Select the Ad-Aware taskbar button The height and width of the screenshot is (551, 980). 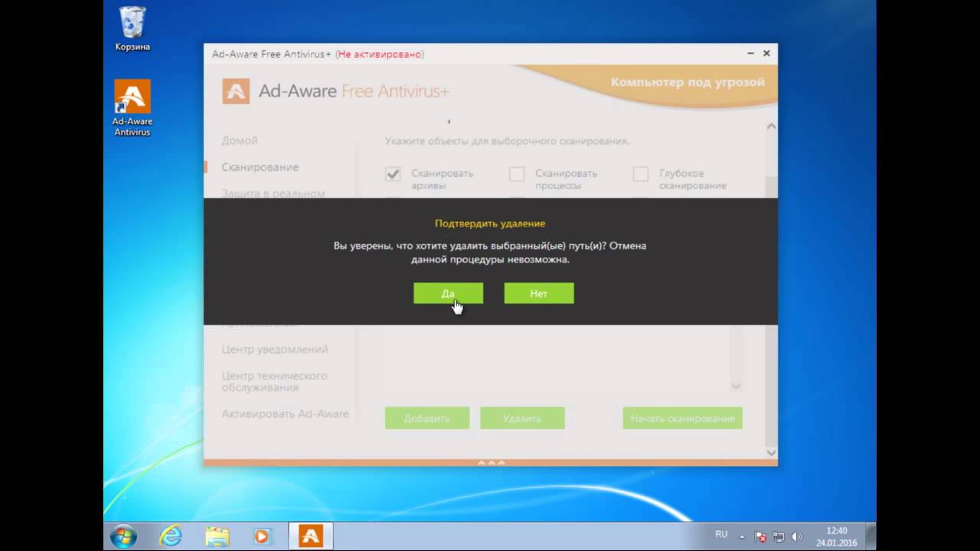tap(311, 536)
